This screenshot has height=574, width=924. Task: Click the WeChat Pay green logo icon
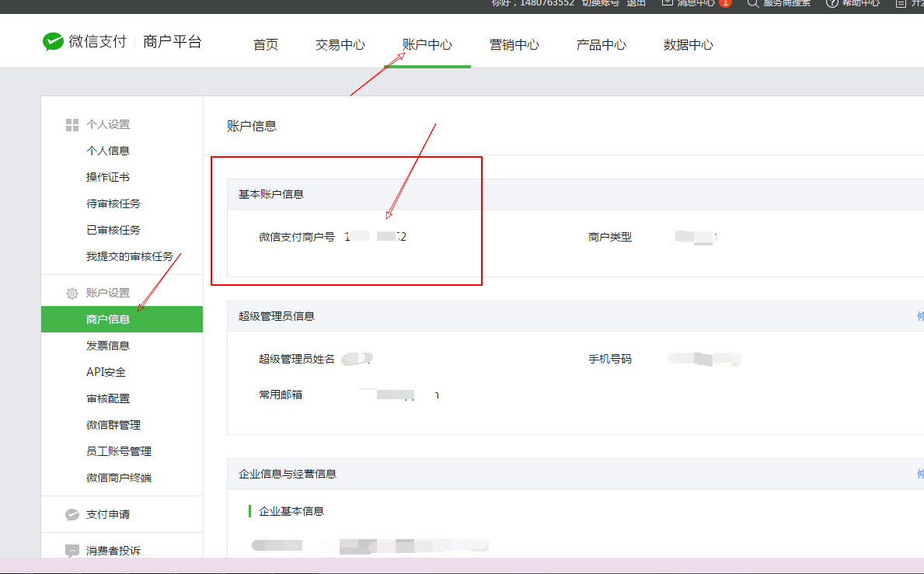53,41
